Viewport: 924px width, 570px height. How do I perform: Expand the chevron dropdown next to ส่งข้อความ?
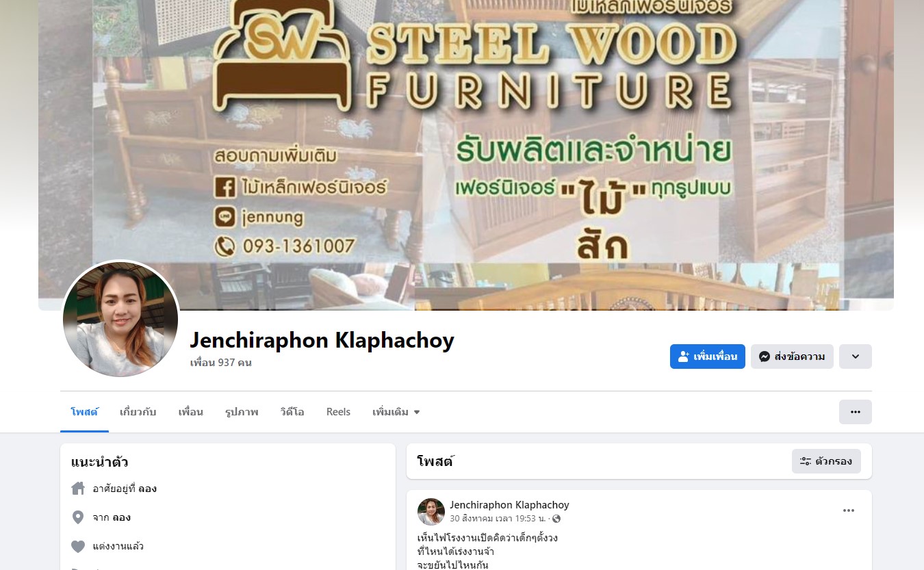coord(856,357)
